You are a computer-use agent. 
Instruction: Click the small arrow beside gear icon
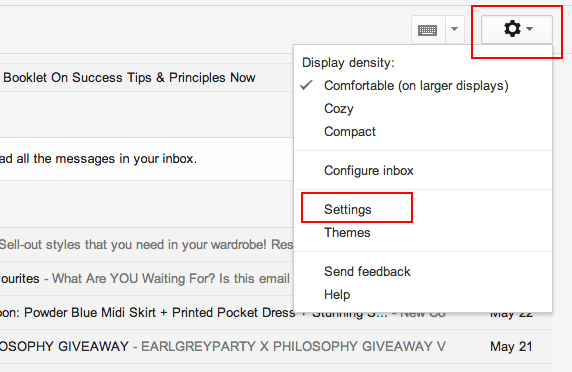coord(530,29)
